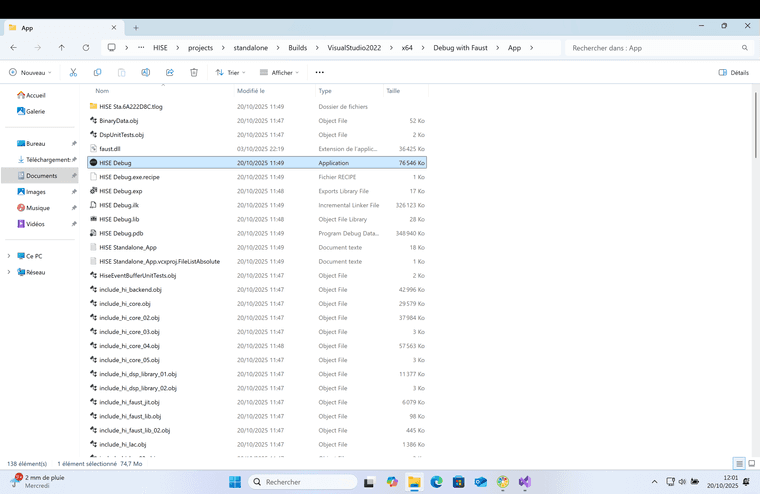This screenshot has height=494, width=760.
Task: Toggle the Détails pane button
Action: pos(733,72)
